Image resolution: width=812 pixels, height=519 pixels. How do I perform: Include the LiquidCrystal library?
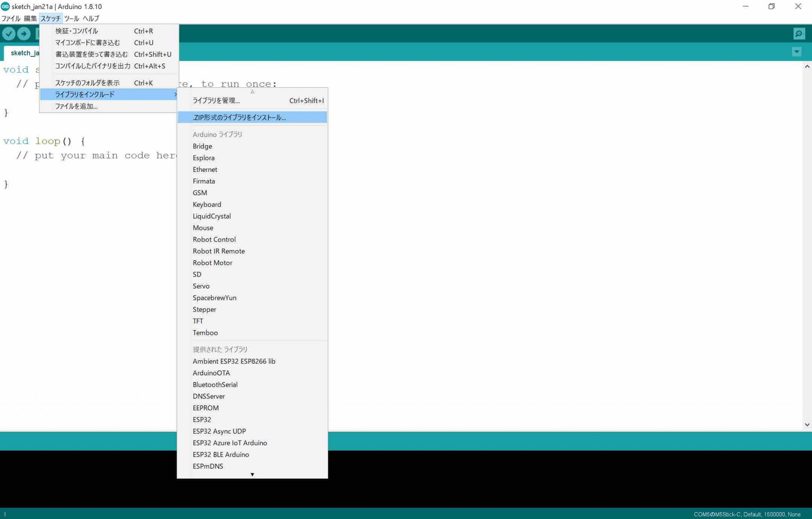click(211, 216)
